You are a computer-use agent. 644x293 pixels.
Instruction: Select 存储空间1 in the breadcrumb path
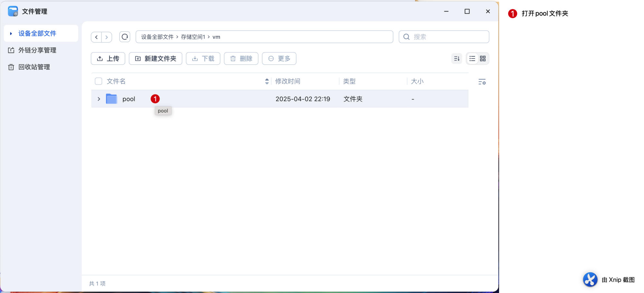(193, 37)
